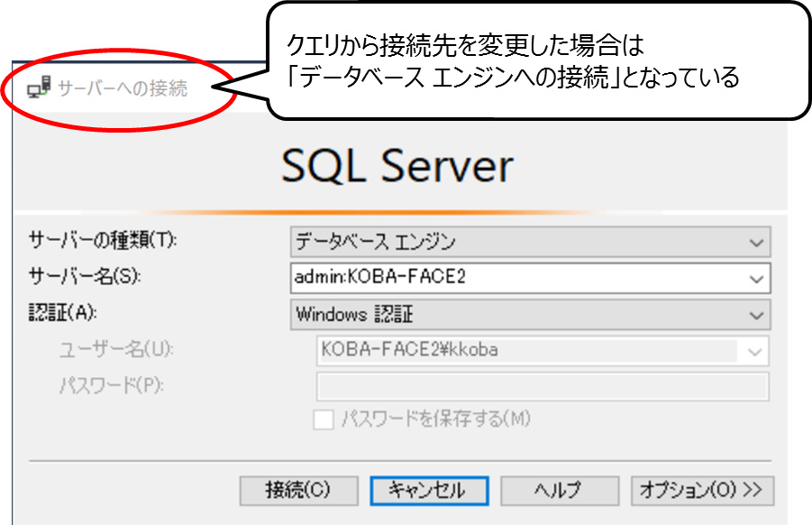
Task: Expand the ユーザー名 dropdown arrow
Action: pos(755,352)
